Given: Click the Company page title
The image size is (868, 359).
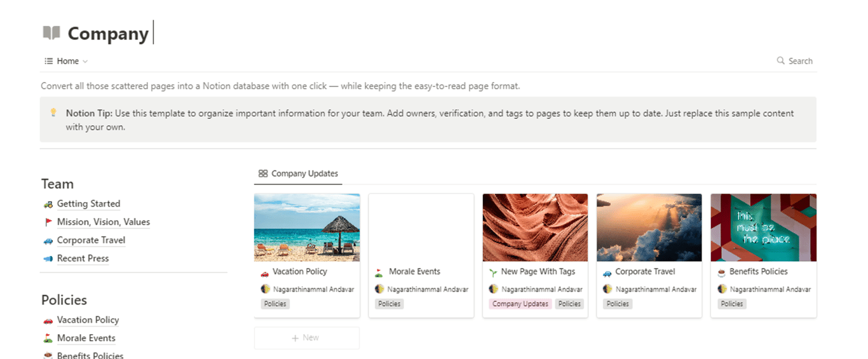Looking at the screenshot, I should pos(108,33).
